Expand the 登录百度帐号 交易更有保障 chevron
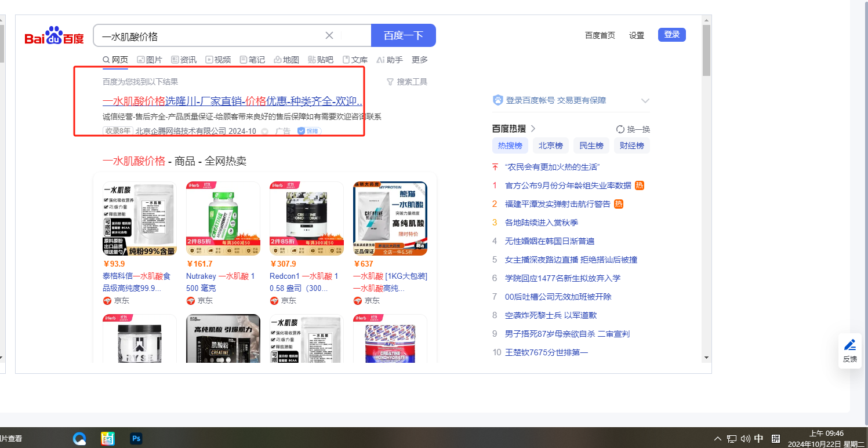The height and width of the screenshot is (448, 868). click(x=645, y=101)
